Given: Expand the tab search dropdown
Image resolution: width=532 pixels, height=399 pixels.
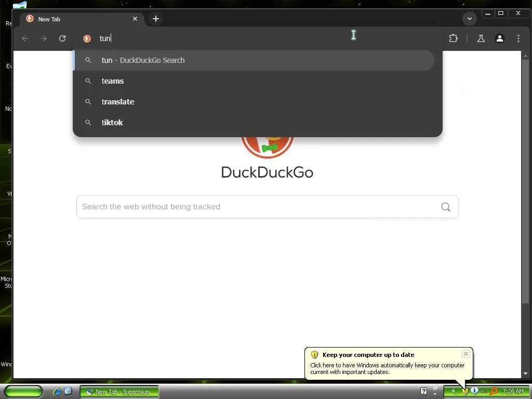Looking at the screenshot, I should [470, 19].
